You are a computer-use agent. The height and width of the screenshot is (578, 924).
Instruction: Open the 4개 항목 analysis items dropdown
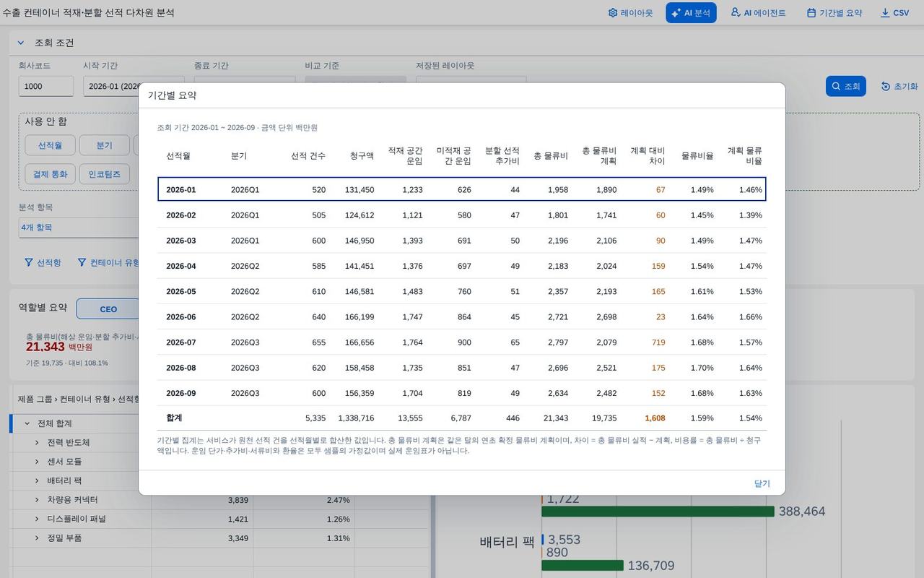click(x=78, y=228)
